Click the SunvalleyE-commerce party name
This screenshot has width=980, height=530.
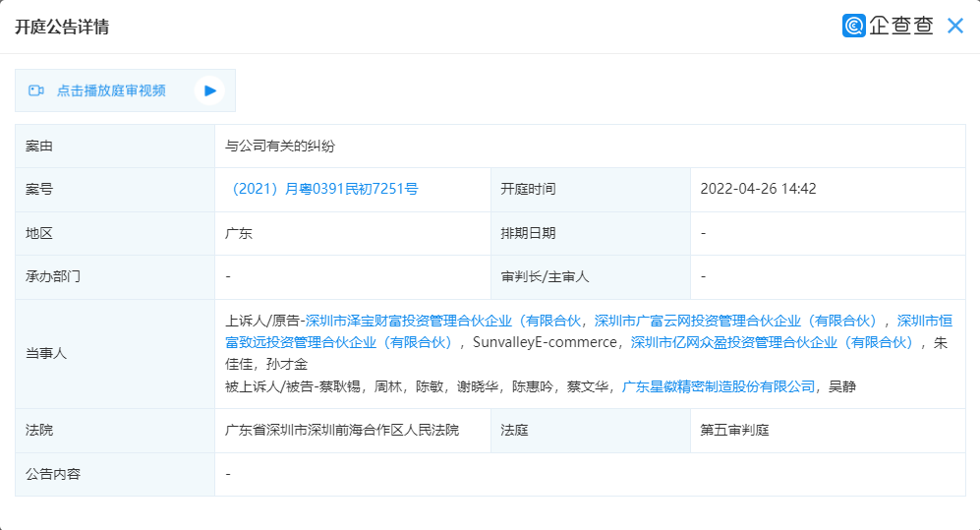545,342
